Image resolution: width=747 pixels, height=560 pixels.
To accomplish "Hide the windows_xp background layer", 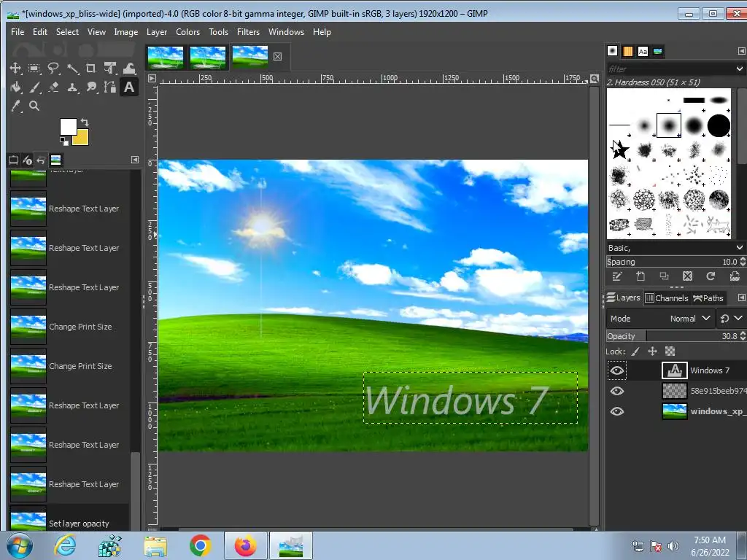I will 617,411.
